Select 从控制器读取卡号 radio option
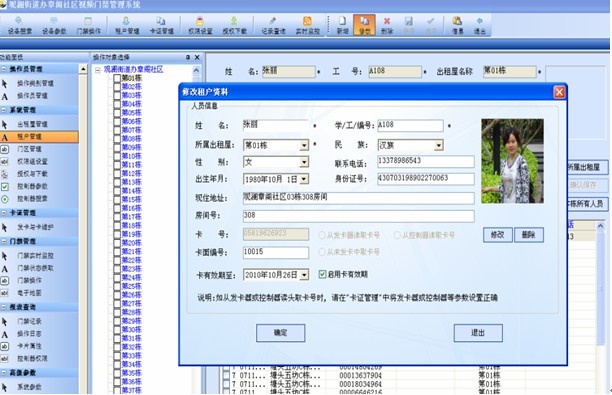Viewport: 612px width, 395px height. (397, 235)
